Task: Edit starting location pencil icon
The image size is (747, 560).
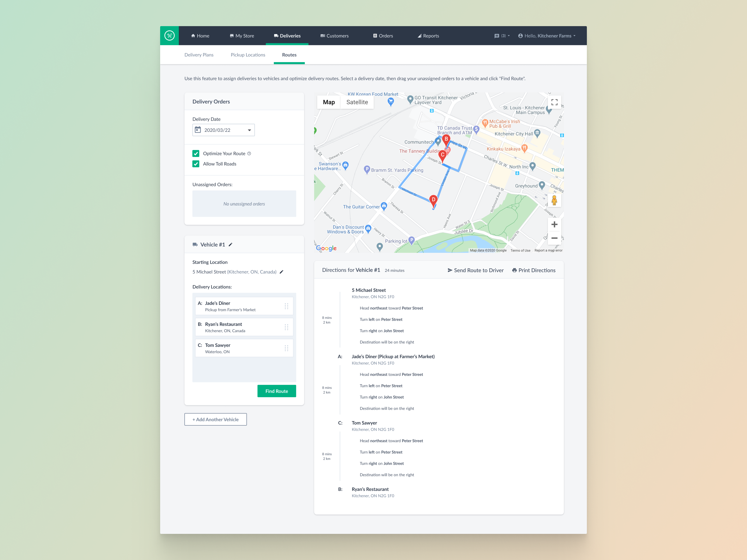Action: (281, 272)
